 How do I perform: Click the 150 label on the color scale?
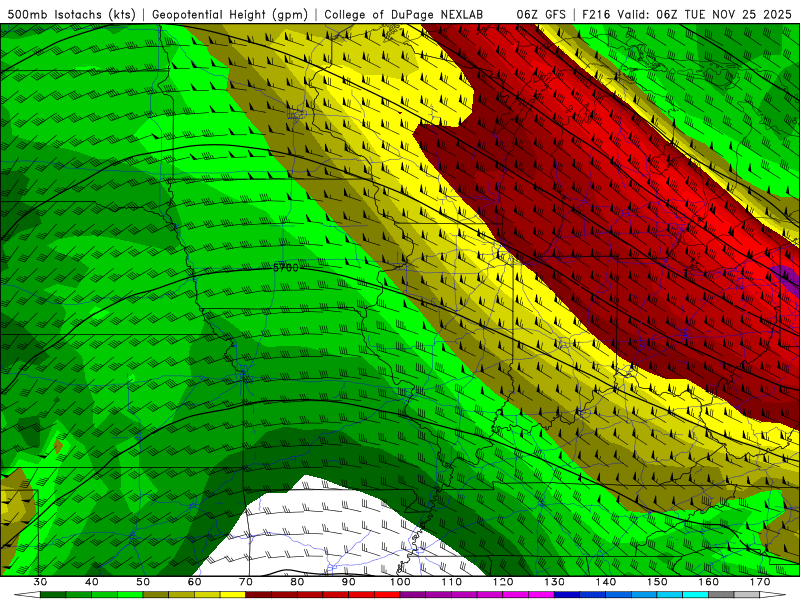[x=657, y=582]
